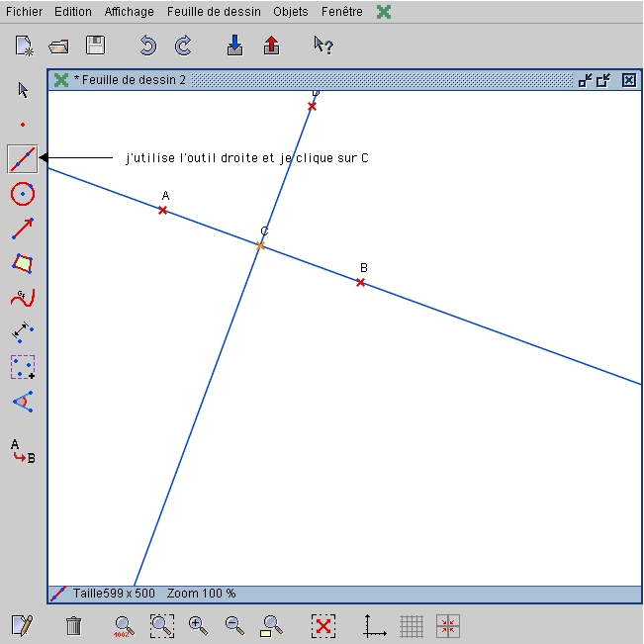
Task: Click the trash can delete button
Action: click(73, 625)
